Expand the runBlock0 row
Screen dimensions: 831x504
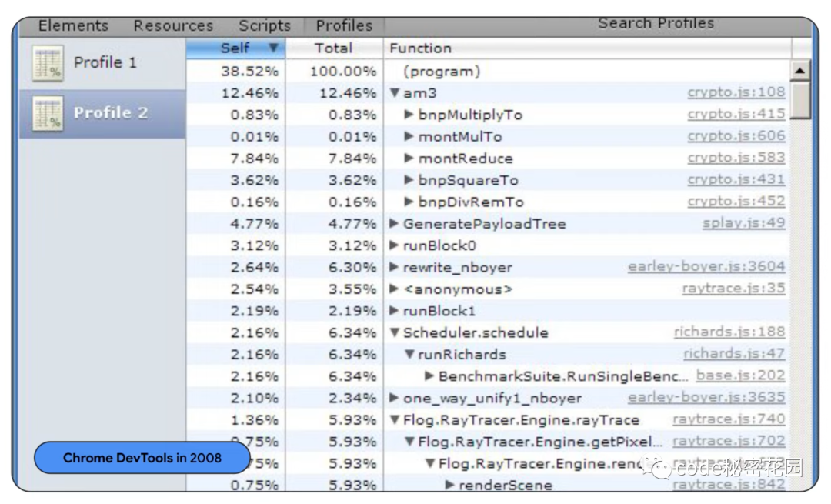tap(394, 245)
